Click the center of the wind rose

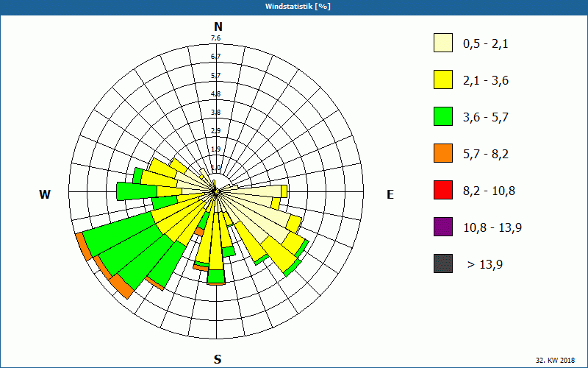pyautogui.click(x=216, y=192)
